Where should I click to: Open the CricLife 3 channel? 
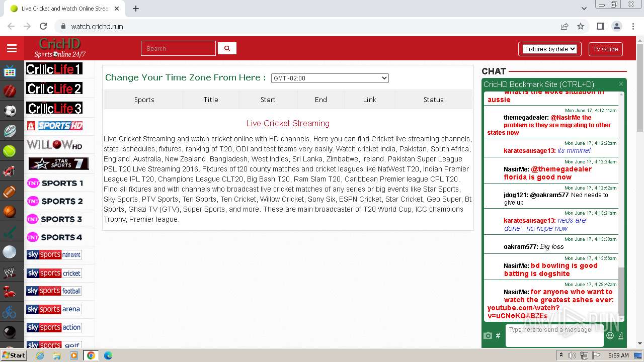pos(54,108)
